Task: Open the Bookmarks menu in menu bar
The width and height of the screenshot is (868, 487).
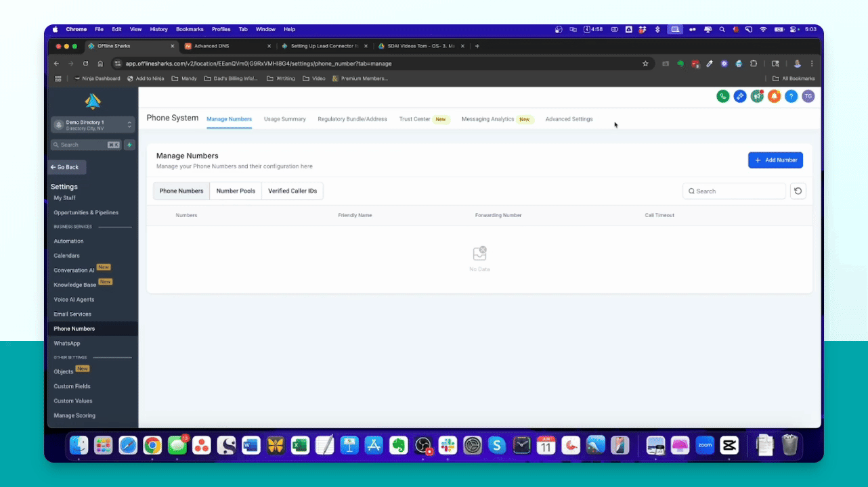Action: [x=190, y=29]
